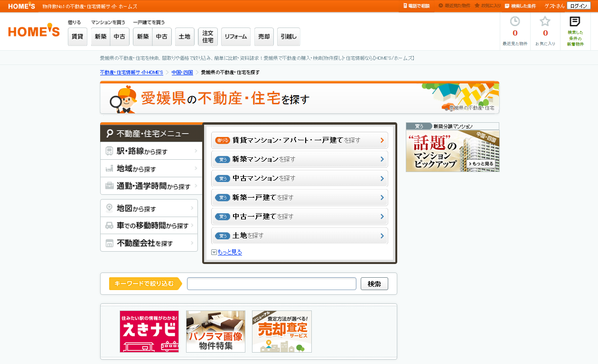This screenshot has height=364, width=598.
Task: Open the 新築マンションを探す row arrow
Action: point(382,159)
